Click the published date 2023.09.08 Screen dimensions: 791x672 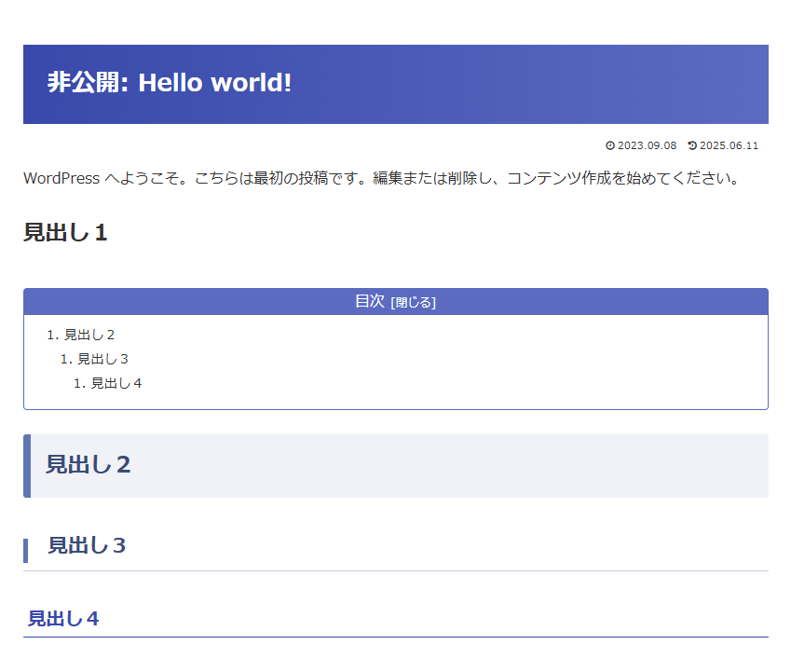coord(648,145)
